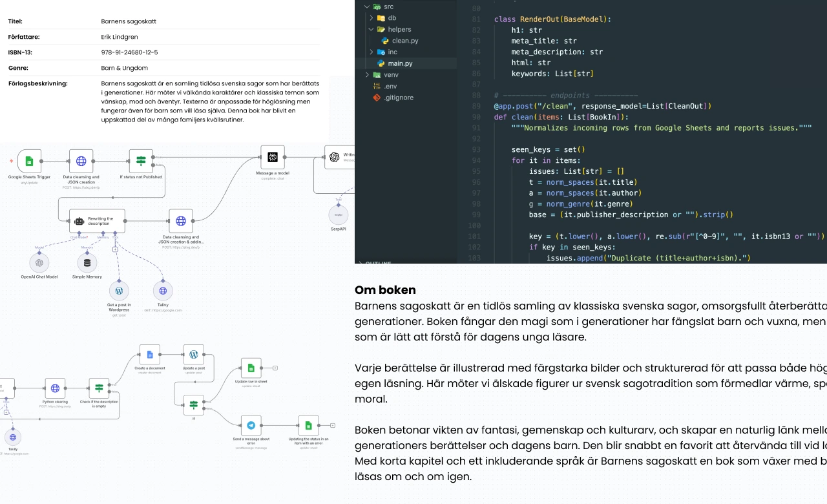This screenshot has width=827, height=504.
Task: Open the .gitignore file
Action: point(398,98)
